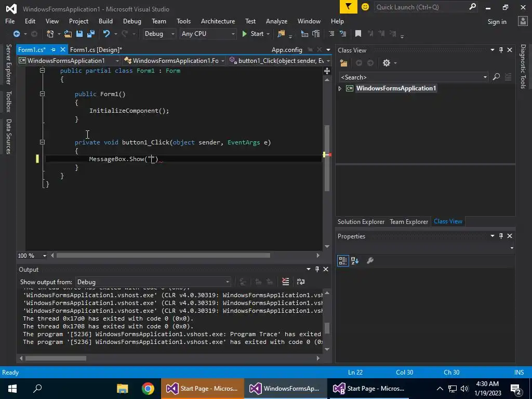Viewport: 532px width, 399px height.
Task: Switch to the Form1.cs [Design]* tab
Action: pyautogui.click(x=96, y=49)
